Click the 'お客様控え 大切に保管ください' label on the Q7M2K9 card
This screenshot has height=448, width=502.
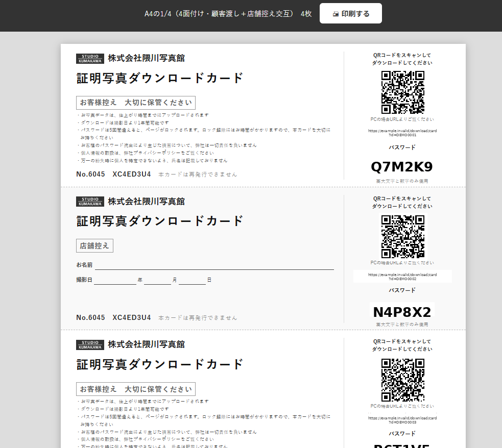tap(136, 103)
